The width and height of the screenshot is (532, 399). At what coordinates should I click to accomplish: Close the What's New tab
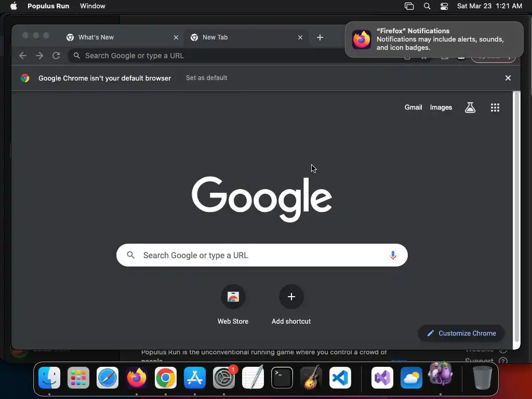click(176, 37)
